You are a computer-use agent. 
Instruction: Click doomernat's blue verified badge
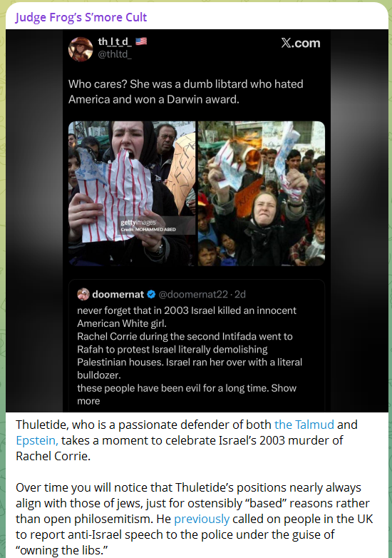[151, 294]
